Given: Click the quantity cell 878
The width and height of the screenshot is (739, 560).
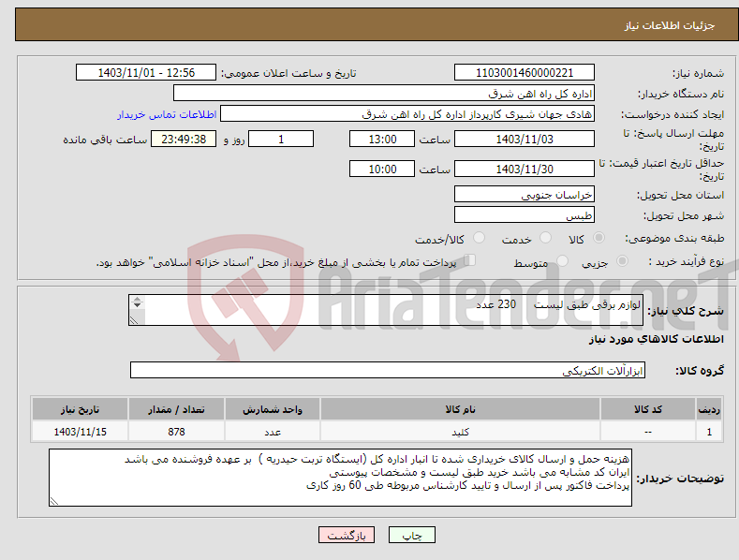Looking at the screenshot, I should (x=176, y=432).
